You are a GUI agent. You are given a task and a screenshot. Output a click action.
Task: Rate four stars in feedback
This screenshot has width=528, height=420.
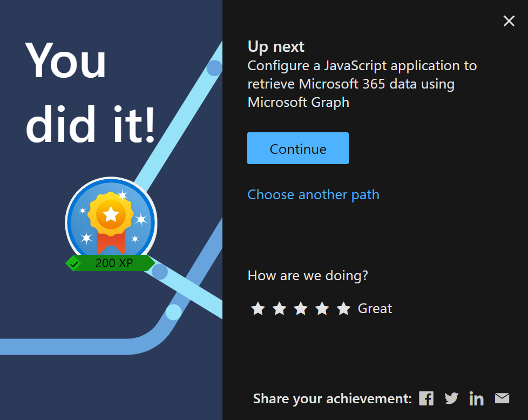(322, 308)
